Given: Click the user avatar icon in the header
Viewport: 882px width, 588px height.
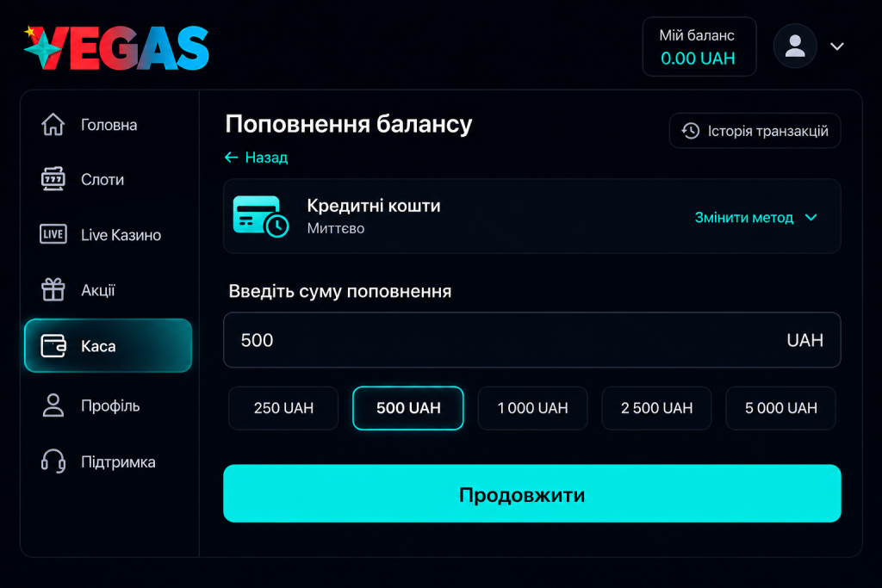Looking at the screenshot, I should 795,46.
